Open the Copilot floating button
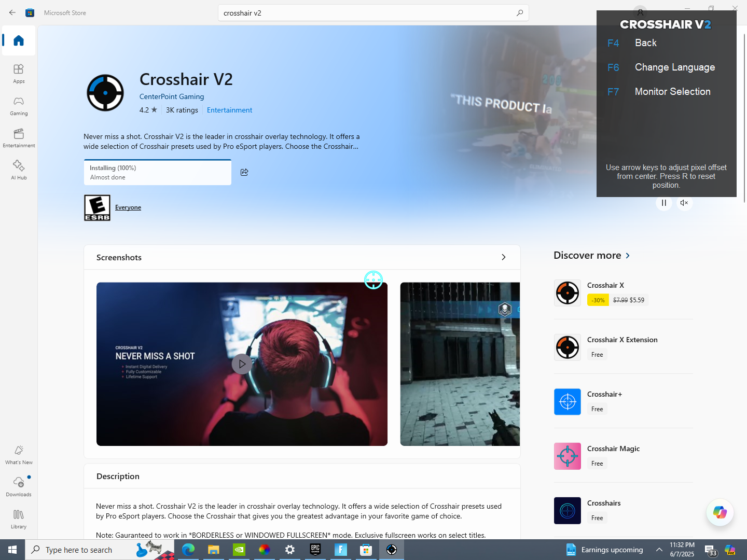Image resolution: width=747 pixels, height=560 pixels. point(720,512)
